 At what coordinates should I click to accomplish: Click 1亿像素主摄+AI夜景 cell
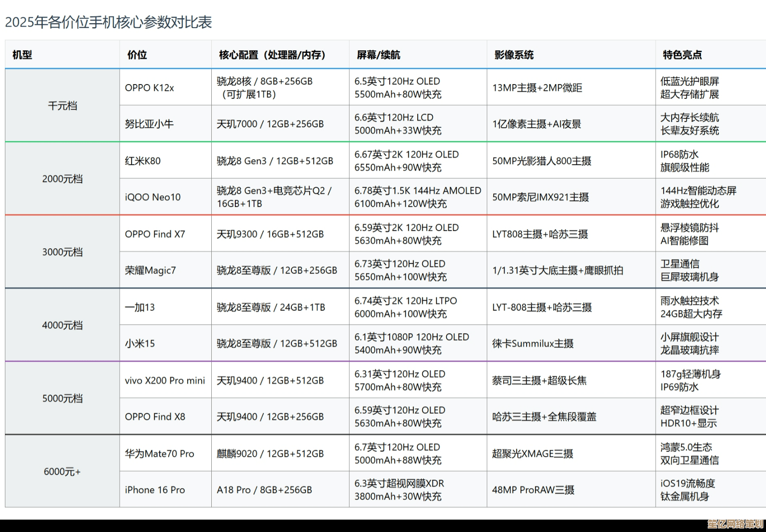(x=571, y=124)
